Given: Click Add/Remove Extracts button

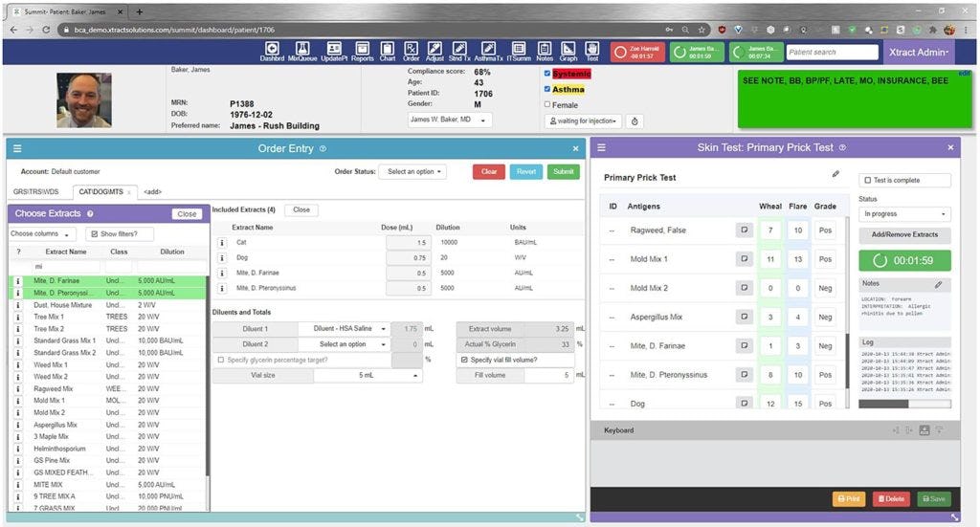Looking at the screenshot, I should pyautogui.click(x=904, y=234).
